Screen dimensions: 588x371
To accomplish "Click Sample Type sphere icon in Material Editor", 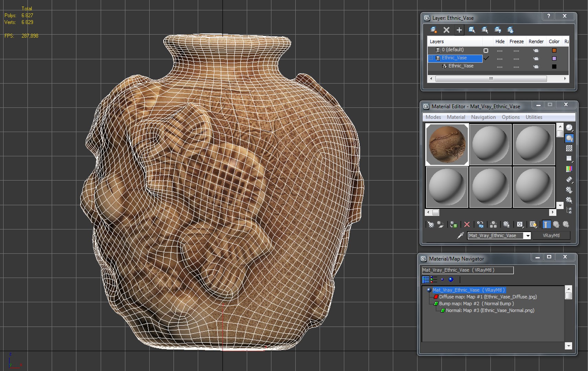I will tap(569, 128).
